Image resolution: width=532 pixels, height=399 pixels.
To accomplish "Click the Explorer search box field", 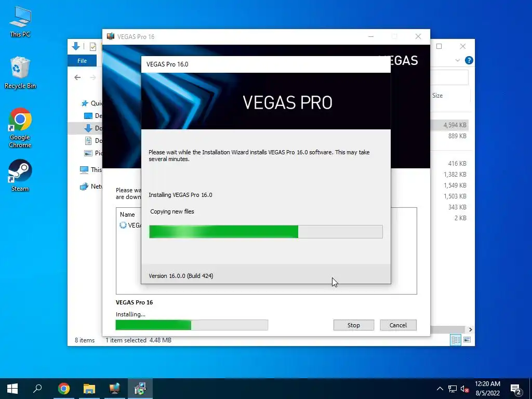I will click(x=449, y=78).
